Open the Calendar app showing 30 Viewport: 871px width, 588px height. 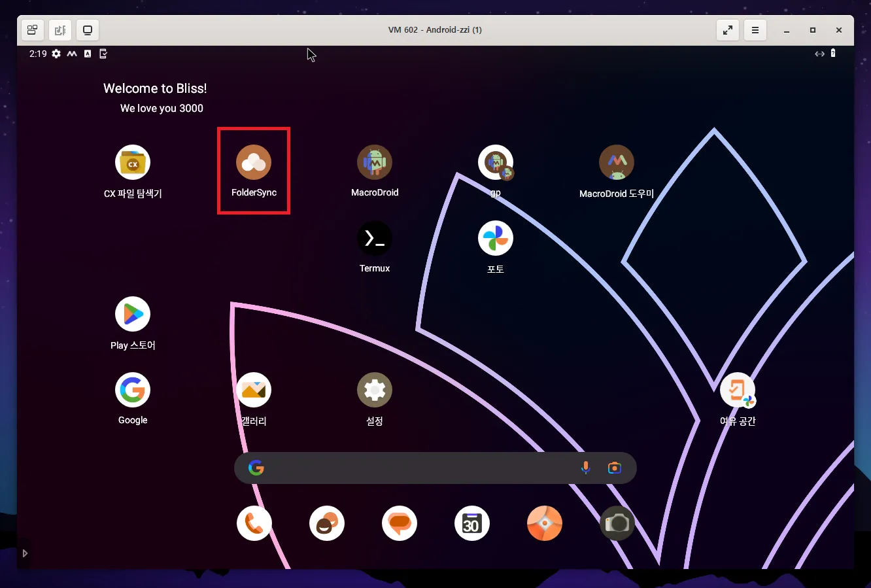point(471,523)
